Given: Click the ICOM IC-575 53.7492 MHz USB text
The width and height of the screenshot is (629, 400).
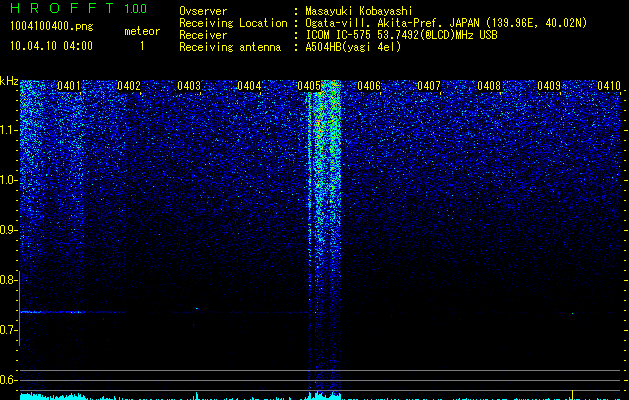Looking at the screenshot, I should pos(401,35).
